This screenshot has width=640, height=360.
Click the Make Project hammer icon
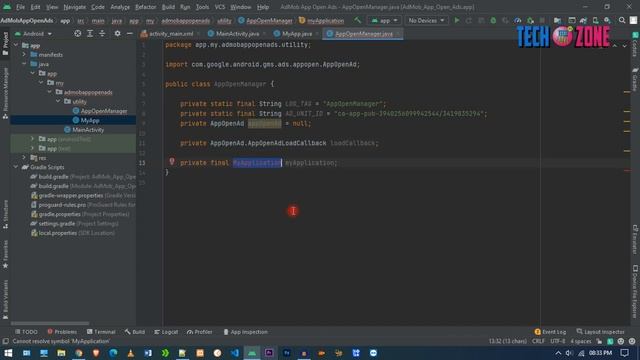coord(358,20)
